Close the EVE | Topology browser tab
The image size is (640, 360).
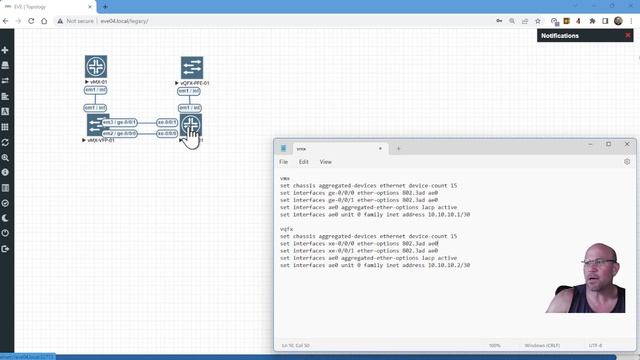tap(90, 7)
